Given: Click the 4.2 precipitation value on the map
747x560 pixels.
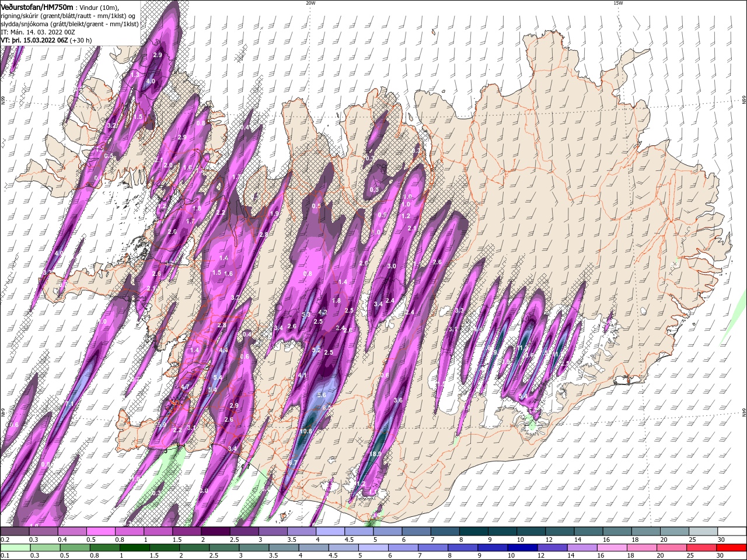Looking at the screenshot, I should pos(323,313).
